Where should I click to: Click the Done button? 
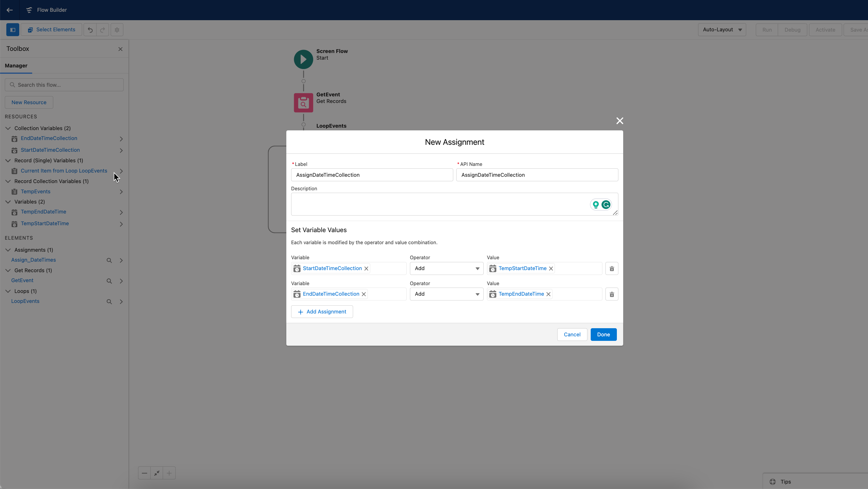pos(603,335)
